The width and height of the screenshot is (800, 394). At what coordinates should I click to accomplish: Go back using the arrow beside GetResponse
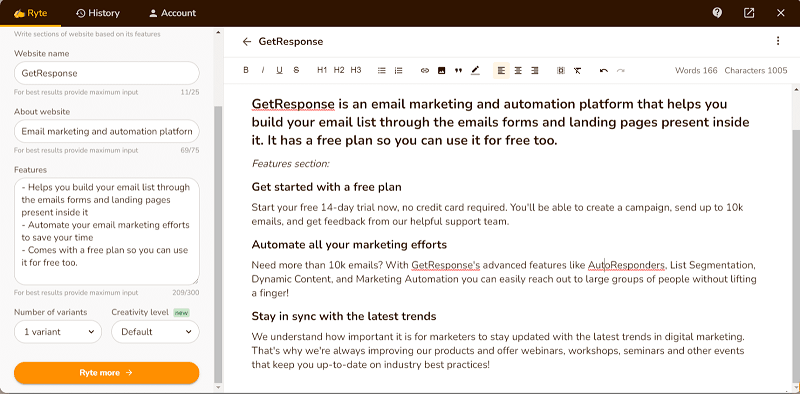[247, 42]
